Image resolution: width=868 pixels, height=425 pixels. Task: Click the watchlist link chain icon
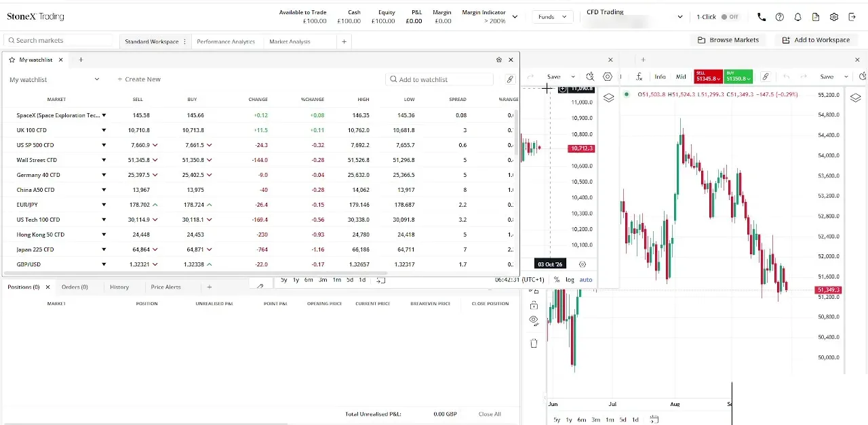(510, 79)
